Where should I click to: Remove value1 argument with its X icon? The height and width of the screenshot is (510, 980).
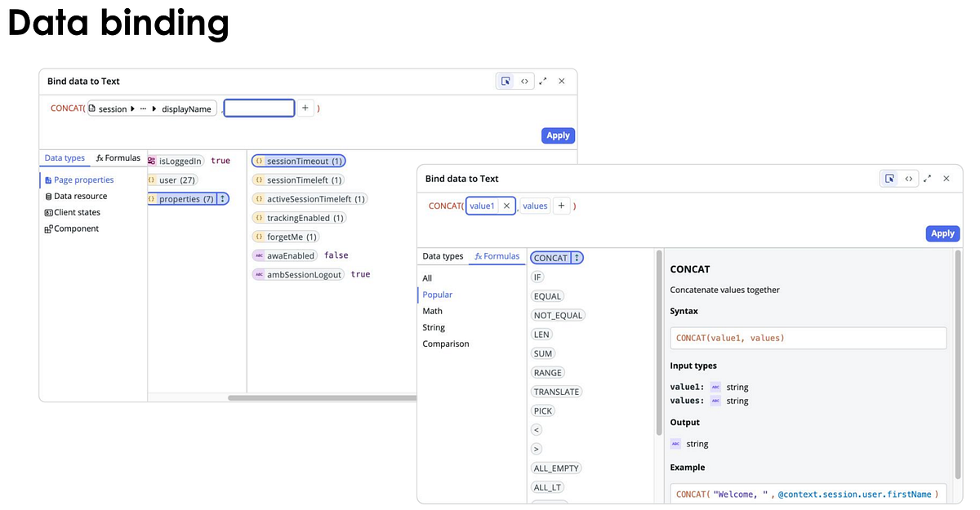pos(506,206)
